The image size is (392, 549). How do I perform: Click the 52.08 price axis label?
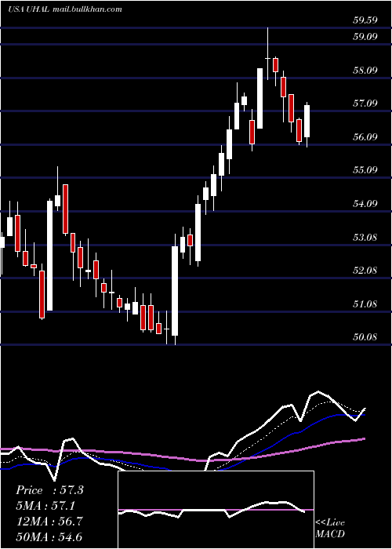(x=365, y=271)
